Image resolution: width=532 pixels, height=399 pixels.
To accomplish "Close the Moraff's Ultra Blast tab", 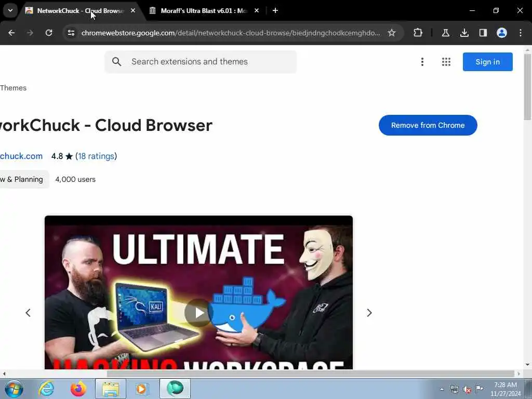I will tap(257, 10).
